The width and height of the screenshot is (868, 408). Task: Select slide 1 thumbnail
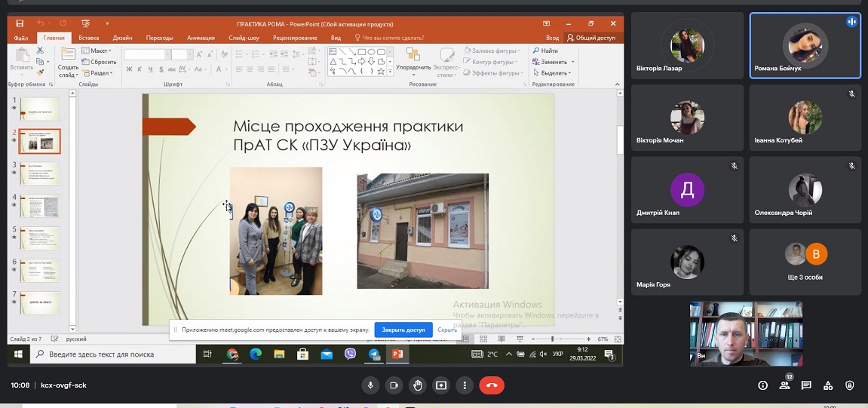click(x=40, y=109)
